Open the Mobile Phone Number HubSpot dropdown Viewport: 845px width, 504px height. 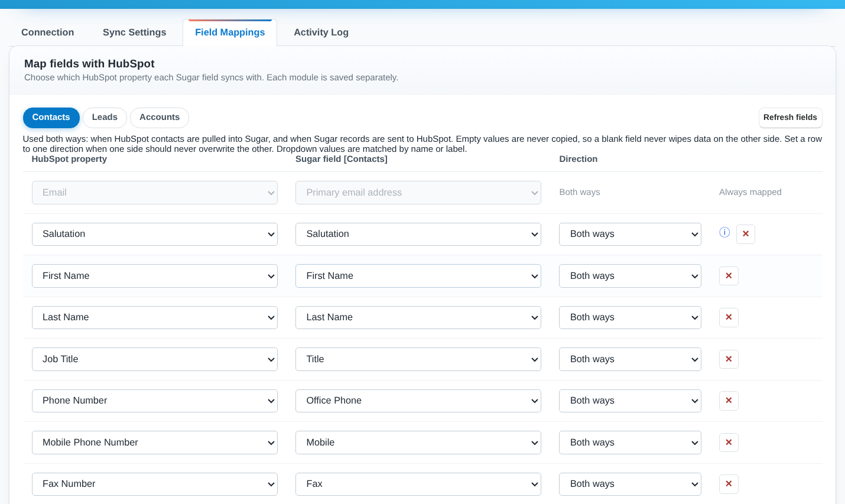point(155,443)
